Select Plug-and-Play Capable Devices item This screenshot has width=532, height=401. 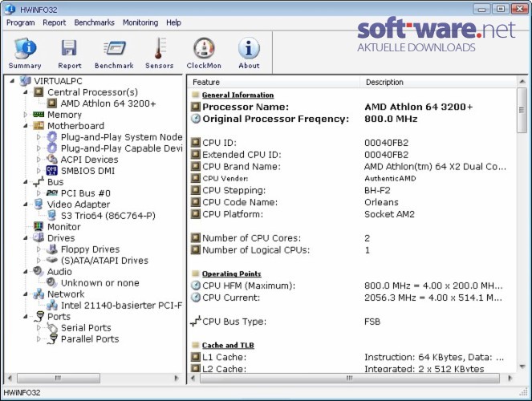pos(121,148)
